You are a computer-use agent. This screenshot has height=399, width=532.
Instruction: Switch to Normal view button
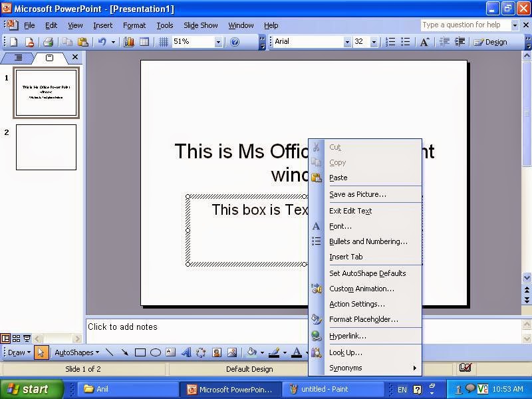5,338
